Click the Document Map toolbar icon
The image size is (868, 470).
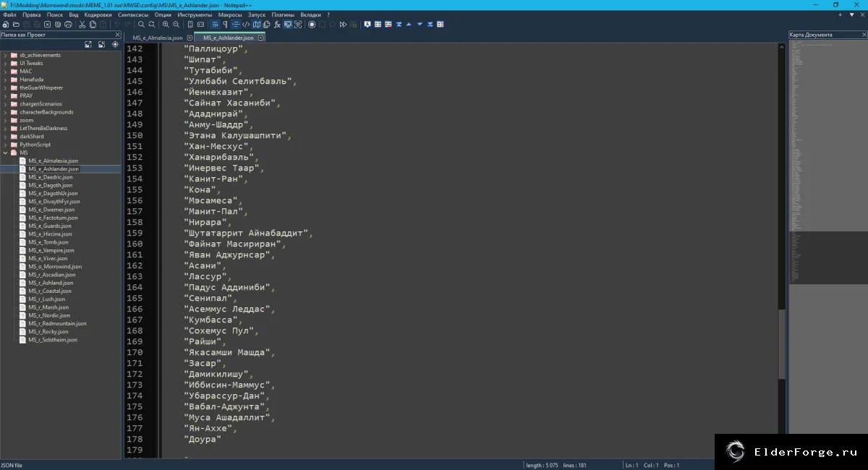256,25
